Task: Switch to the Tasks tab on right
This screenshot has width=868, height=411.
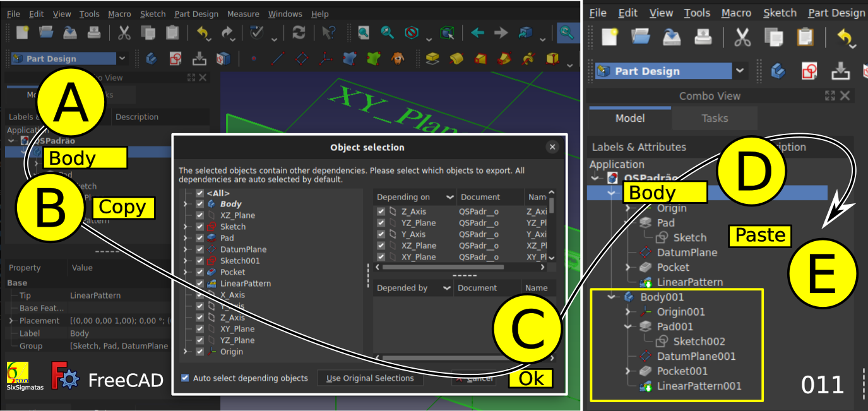Action: [x=715, y=118]
